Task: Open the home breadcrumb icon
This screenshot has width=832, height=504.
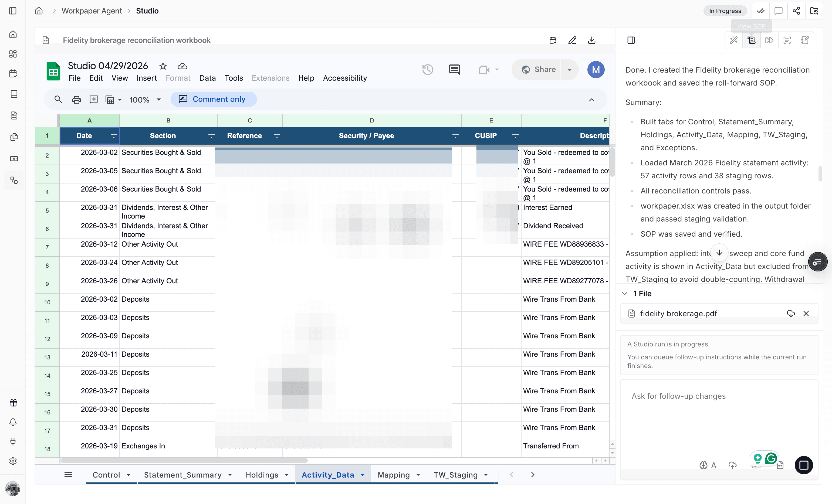Action: tap(39, 11)
